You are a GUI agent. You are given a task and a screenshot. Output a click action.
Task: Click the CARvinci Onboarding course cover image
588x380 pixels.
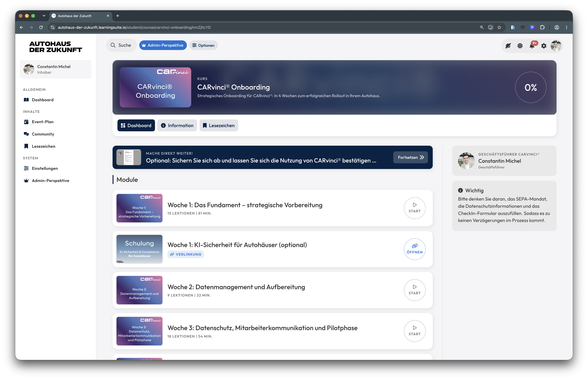click(x=155, y=87)
